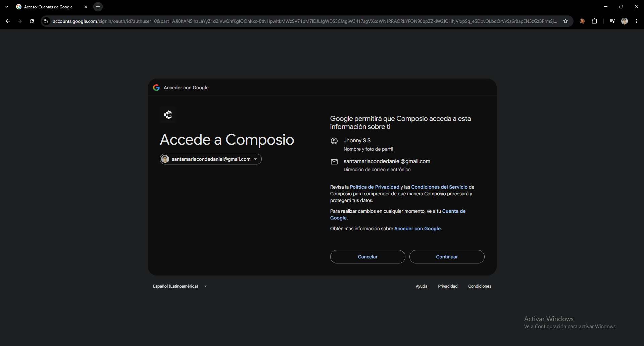
Task: Click the Cancelar button
Action: coord(367,257)
